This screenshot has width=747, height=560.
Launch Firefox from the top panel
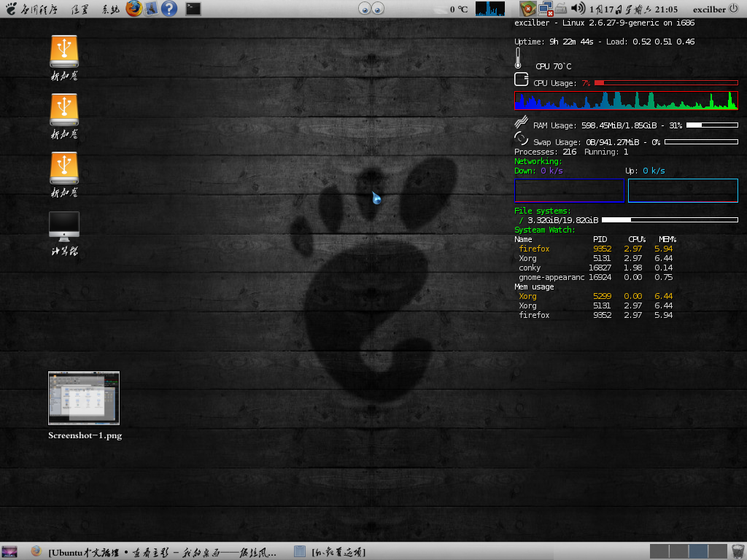point(134,9)
